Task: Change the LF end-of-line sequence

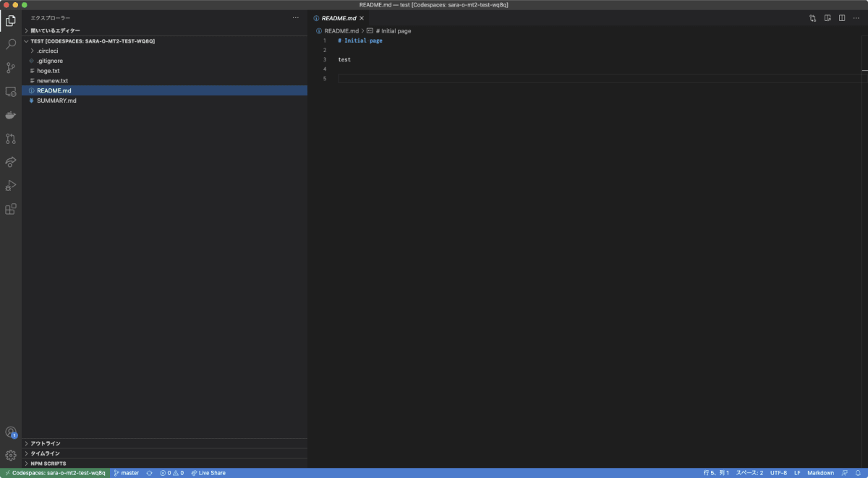Action: tap(797, 473)
